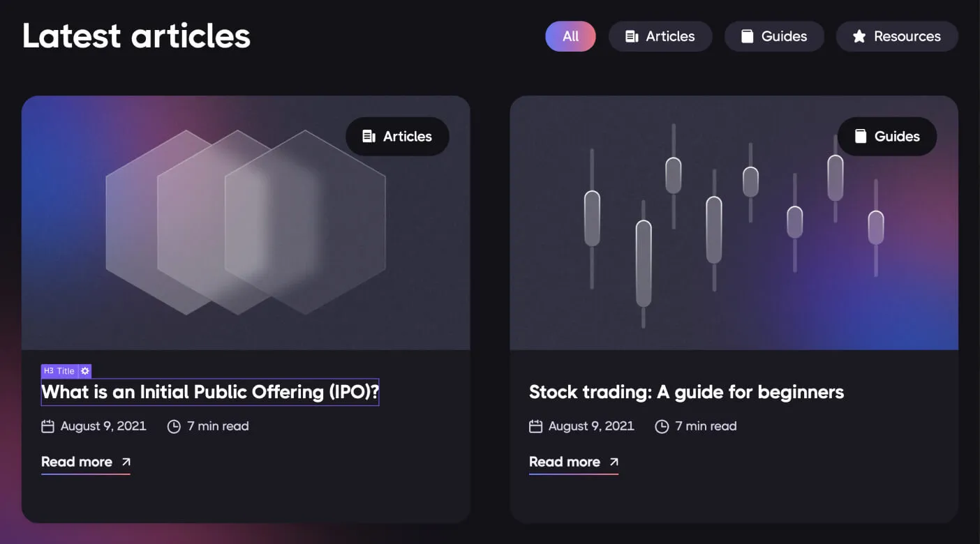Click the arrow icon after Read more on the IPO card

tap(126, 461)
